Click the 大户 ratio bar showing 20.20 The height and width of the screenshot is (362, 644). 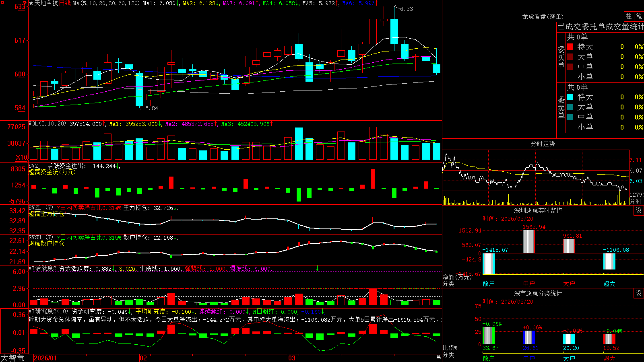[569, 339]
